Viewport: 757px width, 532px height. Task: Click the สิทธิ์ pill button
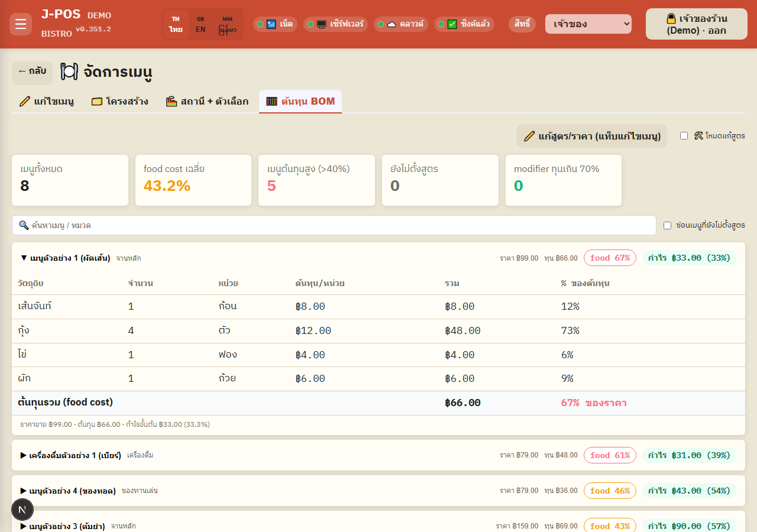coord(522,24)
